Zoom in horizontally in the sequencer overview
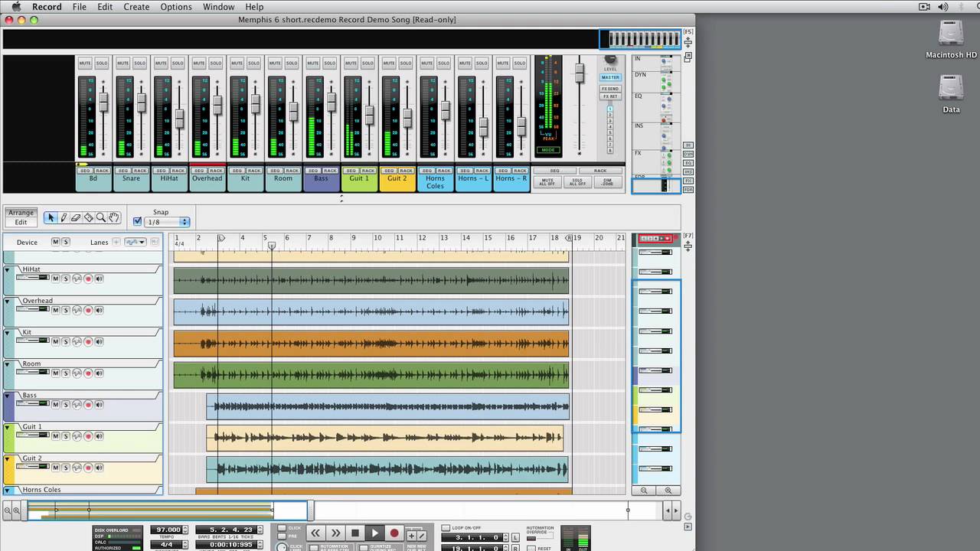 point(16,510)
